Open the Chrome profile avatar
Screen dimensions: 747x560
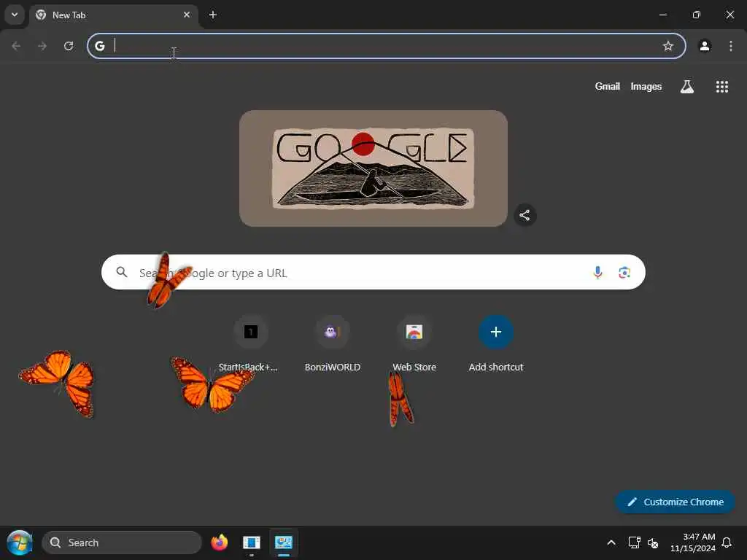[x=705, y=46]
